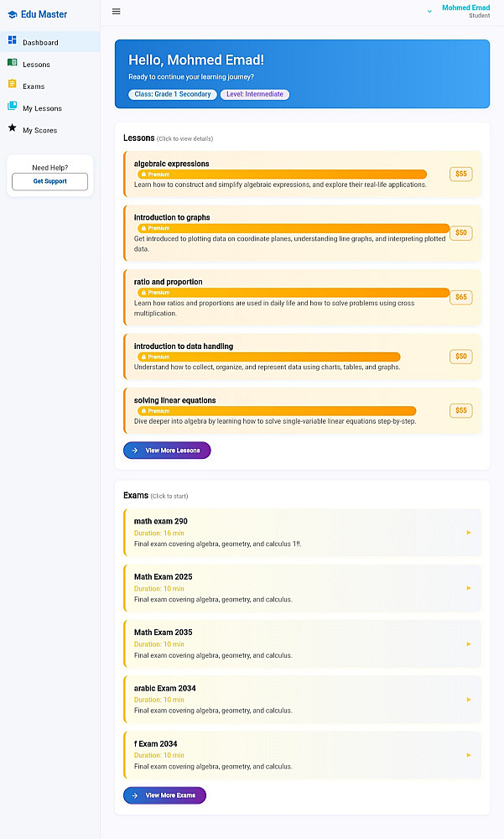Screen dimensions: 504x839
Task: Click the My Lessons icon in sidebar
Action: click(12, 107)
